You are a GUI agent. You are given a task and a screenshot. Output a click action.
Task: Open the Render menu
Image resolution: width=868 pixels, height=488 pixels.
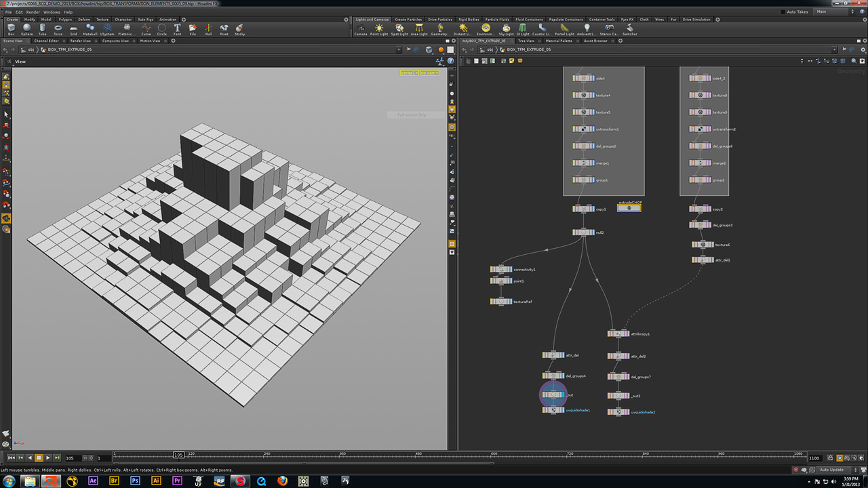point(33,12)
